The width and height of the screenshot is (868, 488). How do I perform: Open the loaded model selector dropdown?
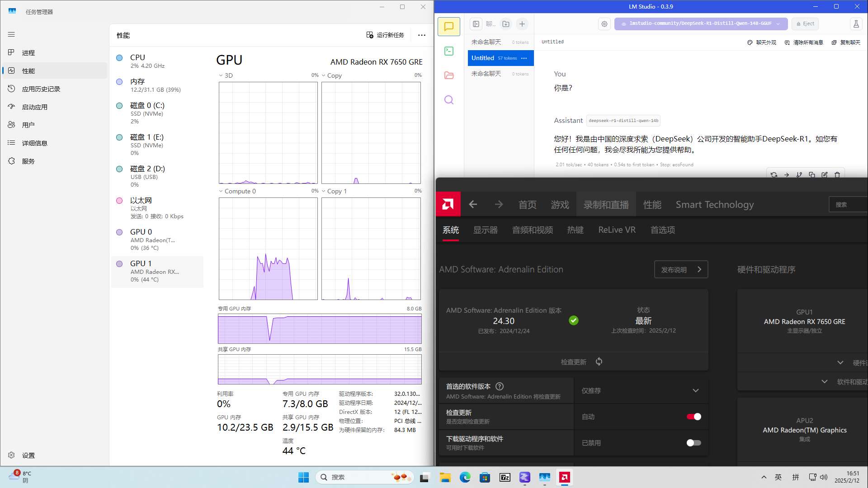[x=701, y=23]
